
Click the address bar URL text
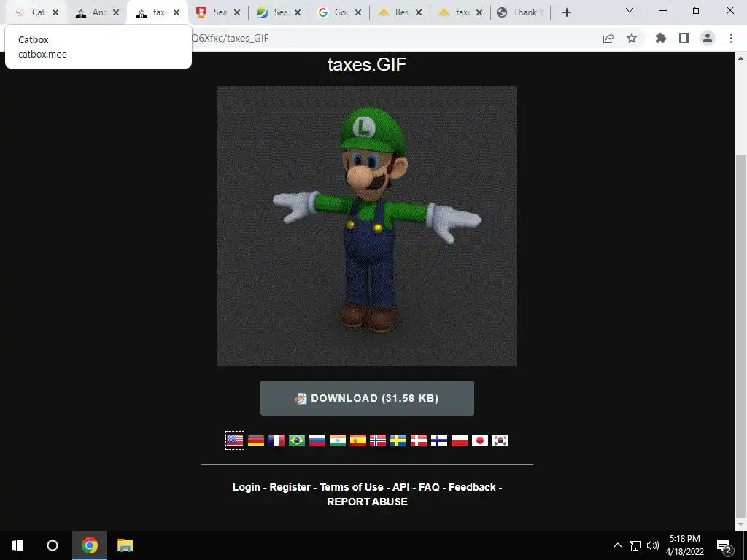click(x=230, y=38)
